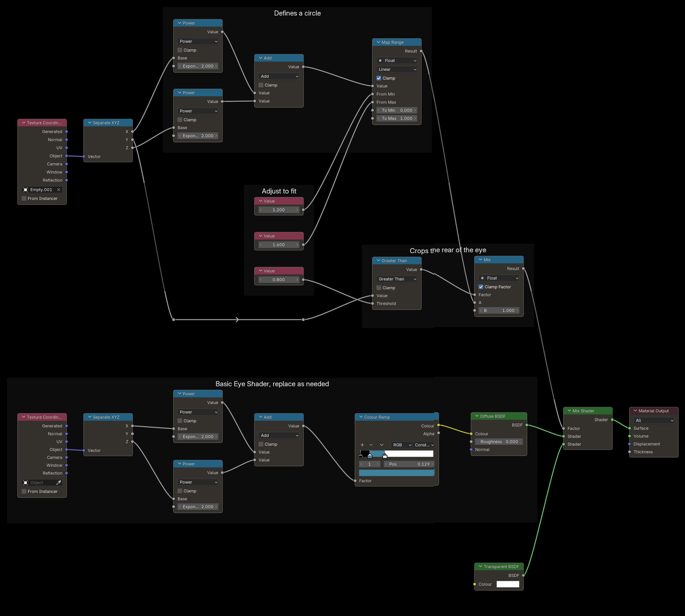Screen dimensions: 685x616
Task: Click the 1.200 value field
Action: [279, 210]
